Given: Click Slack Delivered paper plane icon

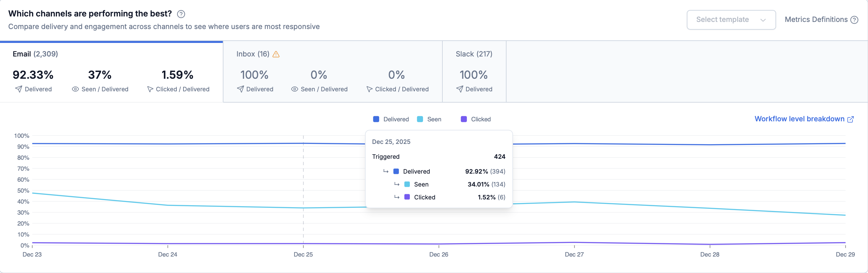Looking at the screenshot, I should (459, 89).
